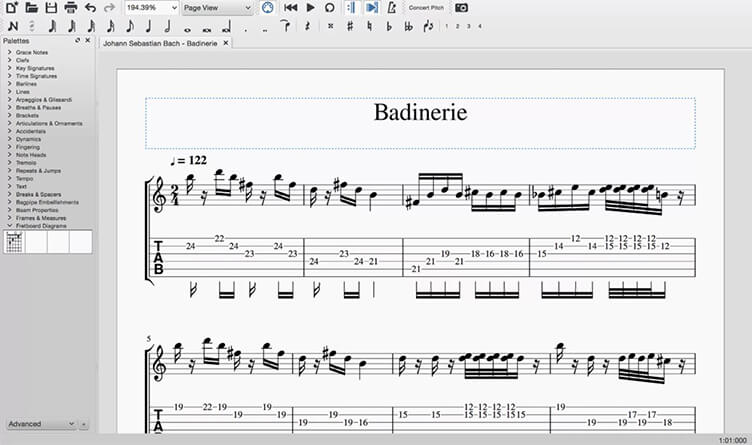Flip note stem direction
Viewport: 752px width, 445px height.
tap(428, 26)
